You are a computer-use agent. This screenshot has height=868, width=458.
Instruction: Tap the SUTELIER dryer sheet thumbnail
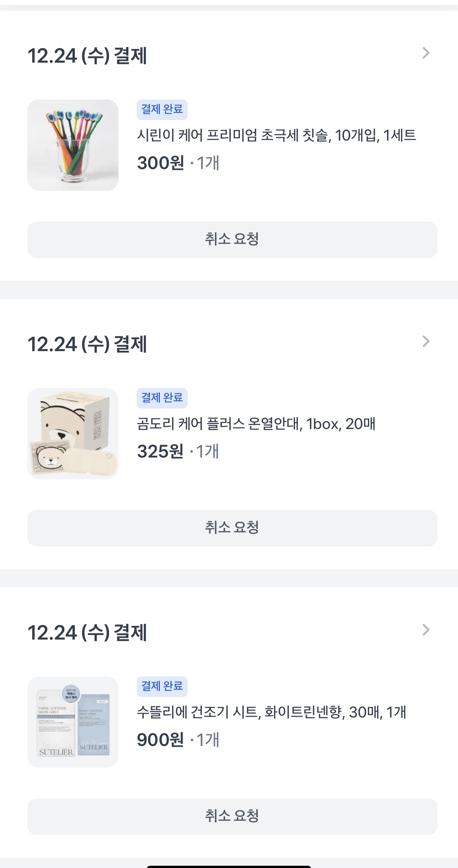[73, 722]
